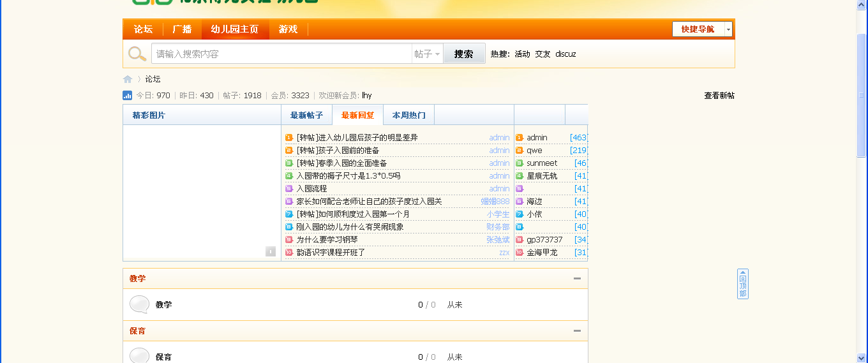Click rank 6 badge beside member 海边
868x363 pixels.
[520, 202]
